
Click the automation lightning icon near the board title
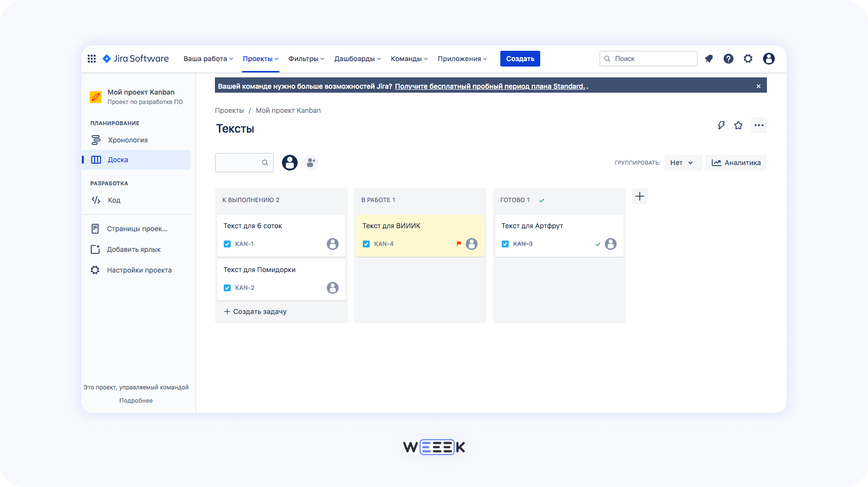(721, 125)
